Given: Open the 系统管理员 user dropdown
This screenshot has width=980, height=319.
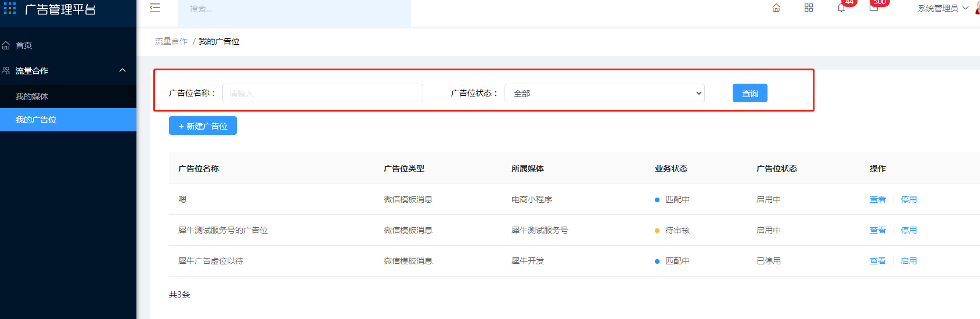Looking at the screenshot, I should pos(943,8).
